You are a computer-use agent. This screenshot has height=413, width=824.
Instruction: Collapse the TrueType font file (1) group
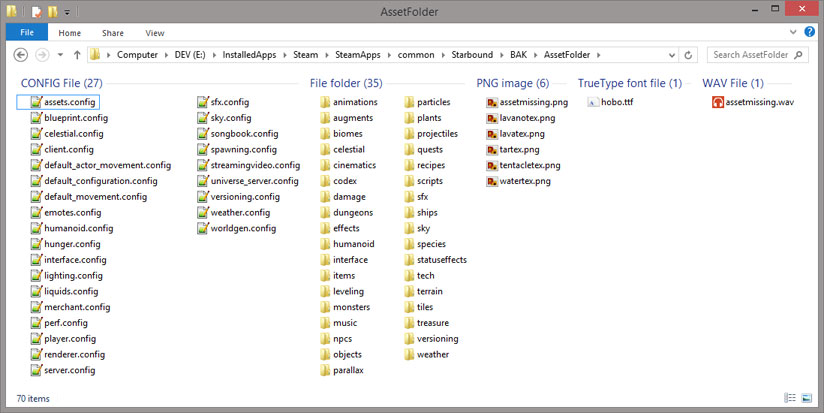[630, 83]
